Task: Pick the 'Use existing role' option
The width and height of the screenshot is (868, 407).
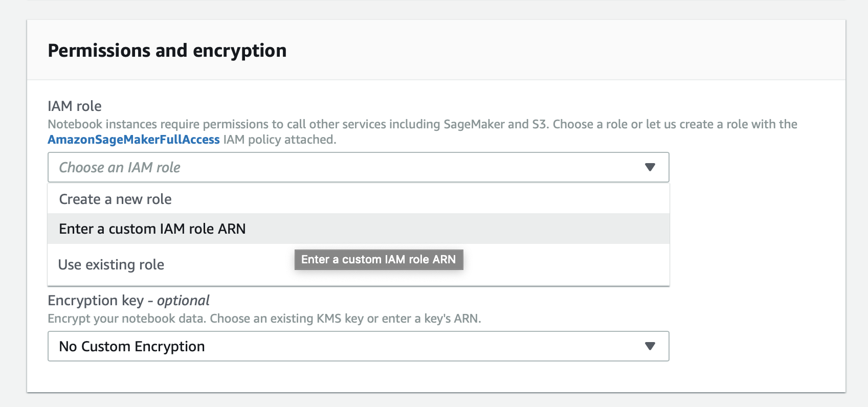Action: coord(112,264)
